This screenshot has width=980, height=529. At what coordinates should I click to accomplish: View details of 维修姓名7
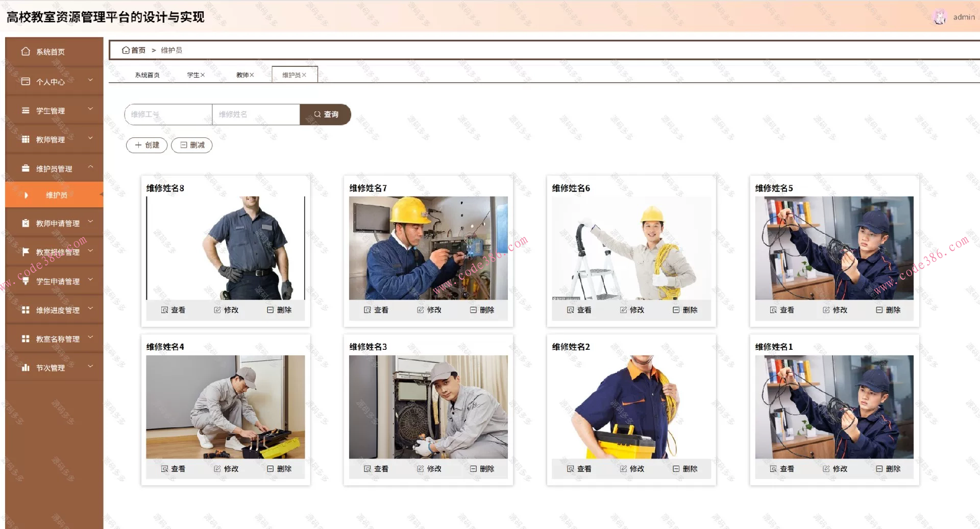coord(376,310)
